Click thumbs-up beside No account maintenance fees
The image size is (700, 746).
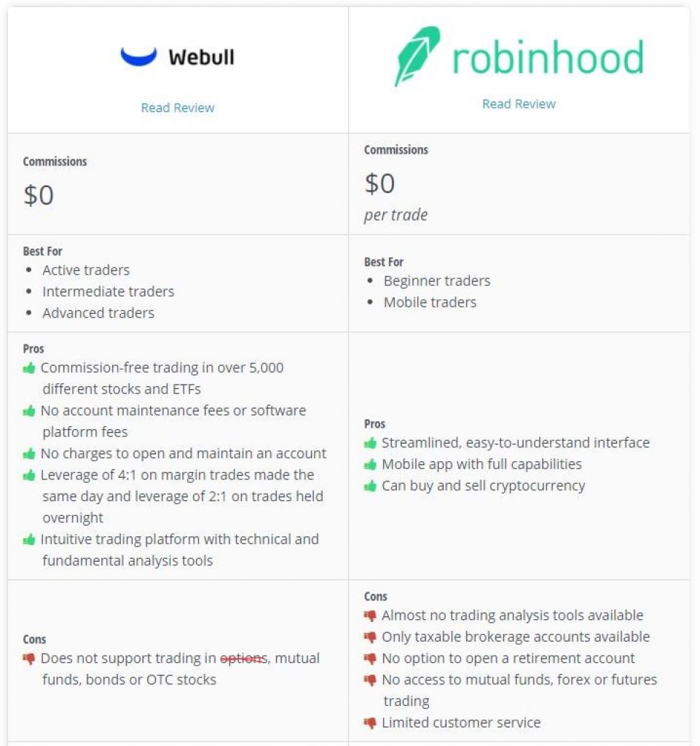(x=29, y=411)
